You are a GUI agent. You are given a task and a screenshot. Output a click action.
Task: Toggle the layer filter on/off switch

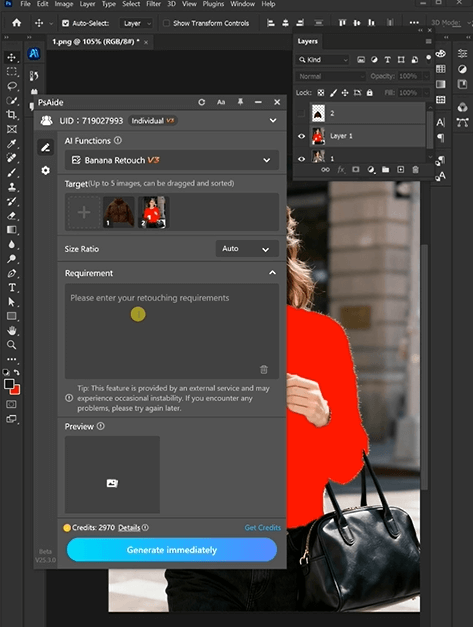coord(428,59)
